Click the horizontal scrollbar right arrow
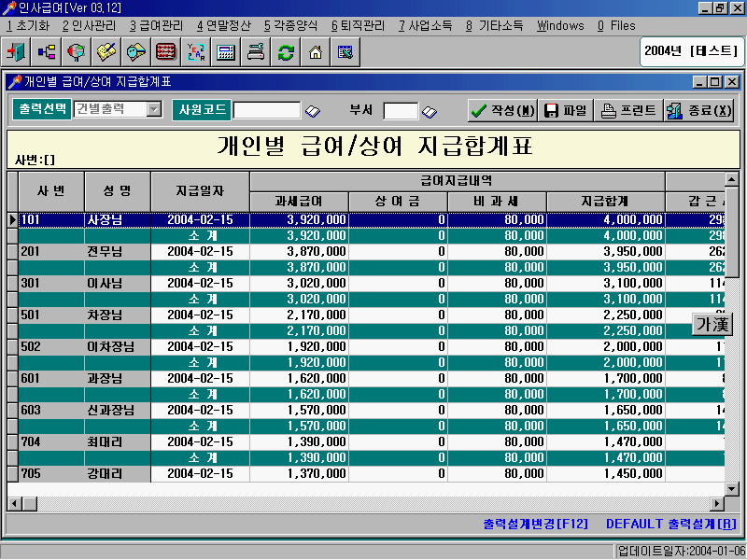Screen dimensions: 747x560 click(x=718, y=504)
